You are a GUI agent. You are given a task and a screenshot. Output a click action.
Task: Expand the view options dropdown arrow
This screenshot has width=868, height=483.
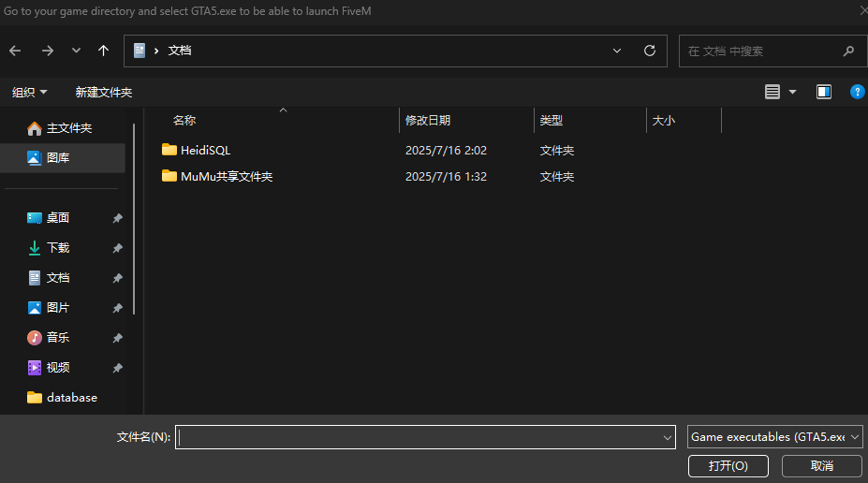coord(793,92)
